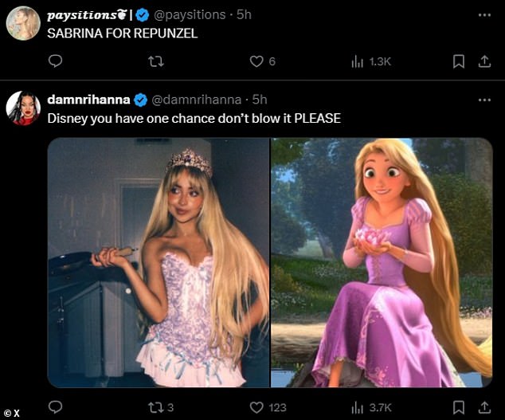Open the left costume photo in tweet

[x=159, y=262]
